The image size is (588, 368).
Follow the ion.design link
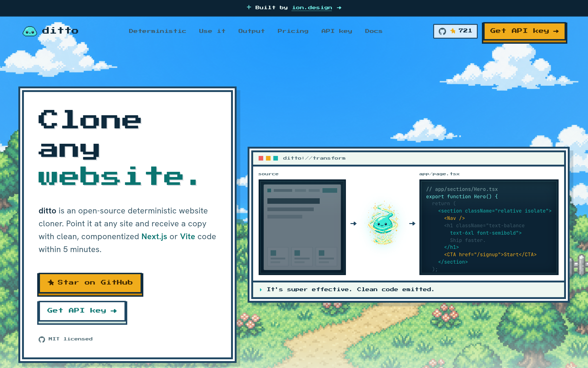(x=312, y=8)
